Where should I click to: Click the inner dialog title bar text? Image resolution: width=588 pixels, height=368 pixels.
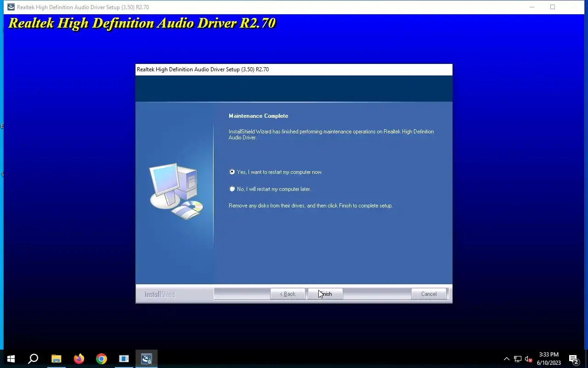pos(203,69)
